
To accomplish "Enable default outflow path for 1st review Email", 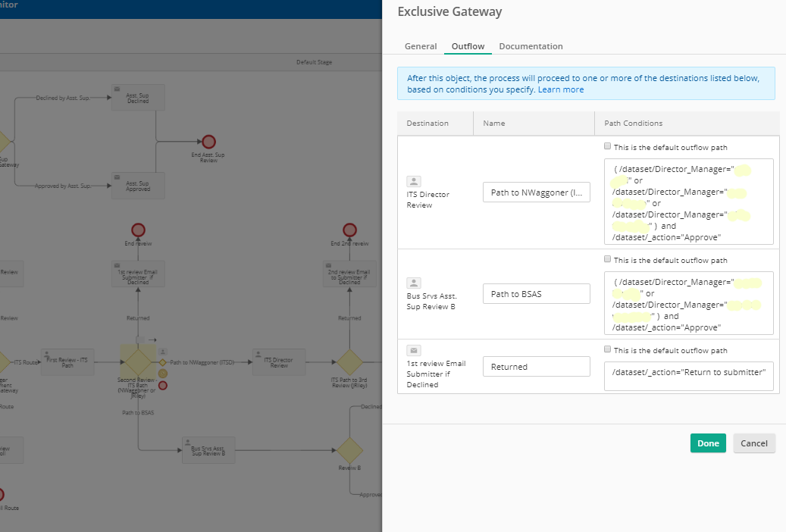I will [x=608, y=350].
